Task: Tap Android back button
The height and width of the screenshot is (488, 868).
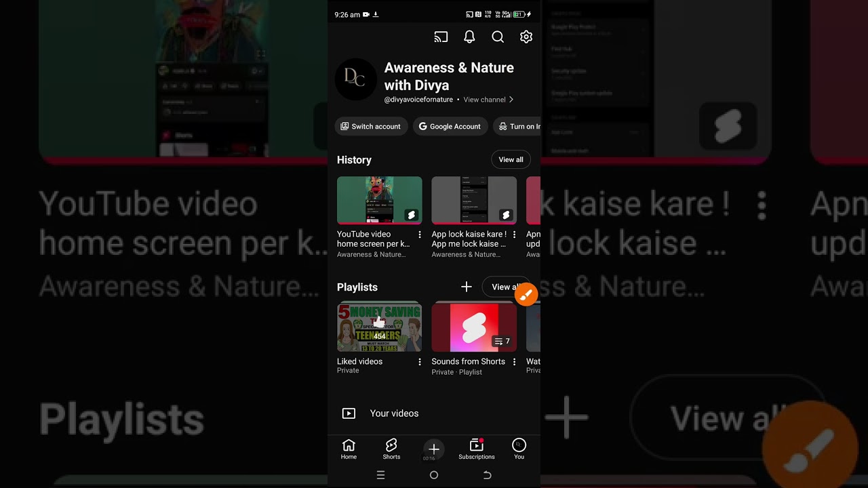Action: [487, 475]
